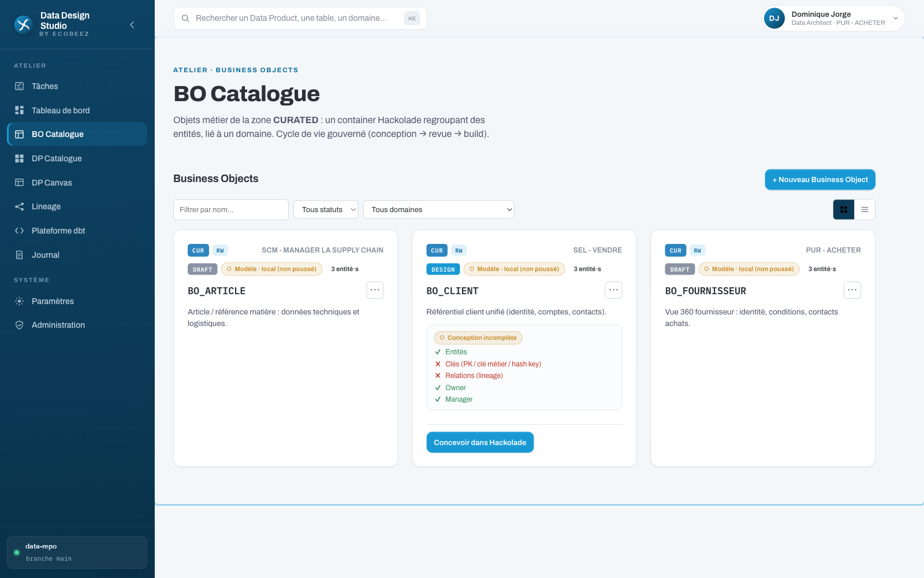Click the DJ user avatar
Image resolution: width=924 pixels, height=578 pixels.
(x=774, y=18)
